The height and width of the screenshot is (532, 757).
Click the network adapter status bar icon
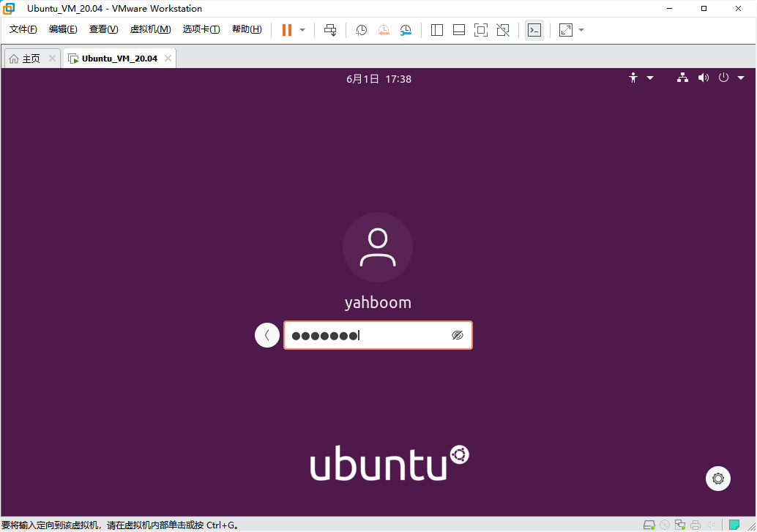680,525
